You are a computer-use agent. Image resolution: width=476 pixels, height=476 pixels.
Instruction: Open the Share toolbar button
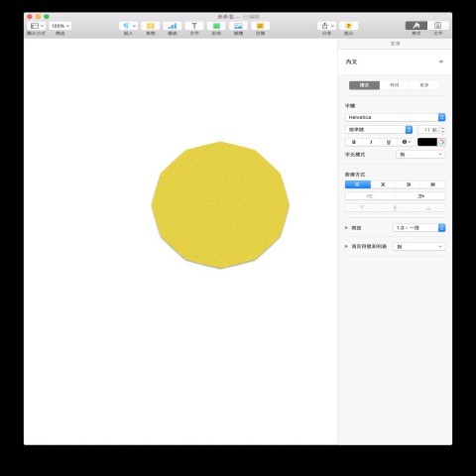(327, 26)
